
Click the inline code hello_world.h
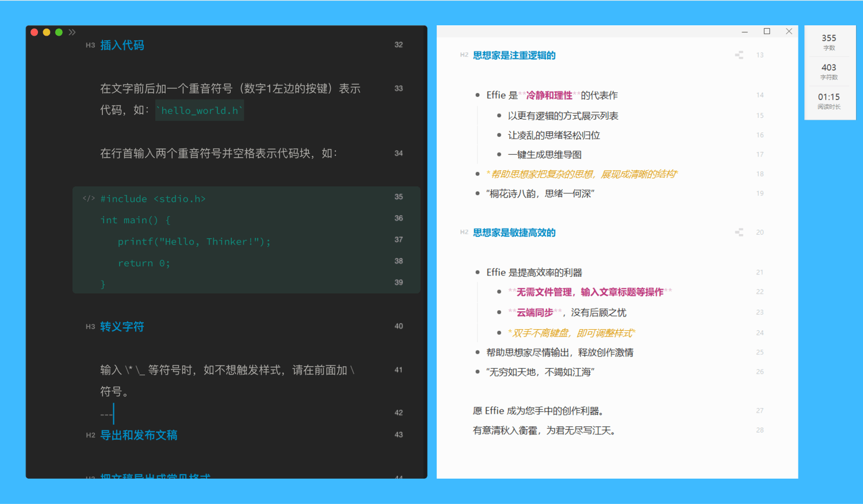click(200, 110)
